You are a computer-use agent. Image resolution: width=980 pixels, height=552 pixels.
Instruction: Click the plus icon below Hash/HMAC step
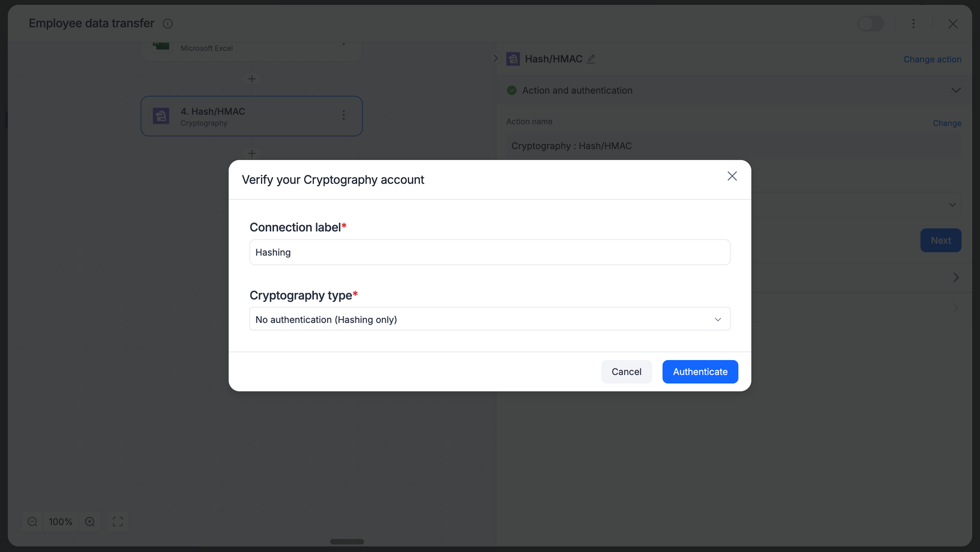click(x=252, y=153)
